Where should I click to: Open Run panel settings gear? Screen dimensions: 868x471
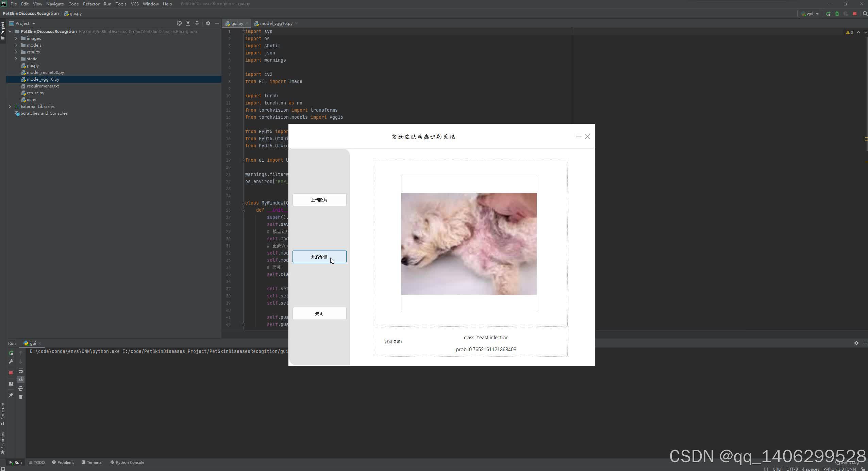tap(856, 343)
